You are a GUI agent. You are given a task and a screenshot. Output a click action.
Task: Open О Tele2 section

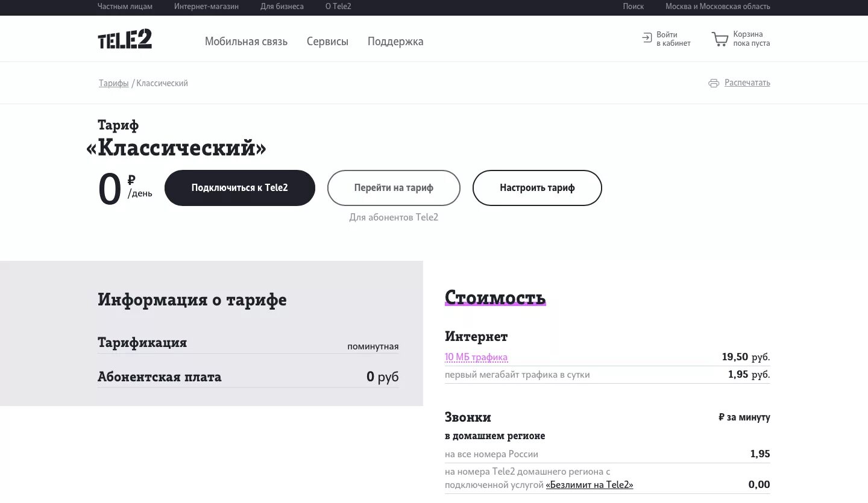338,7
